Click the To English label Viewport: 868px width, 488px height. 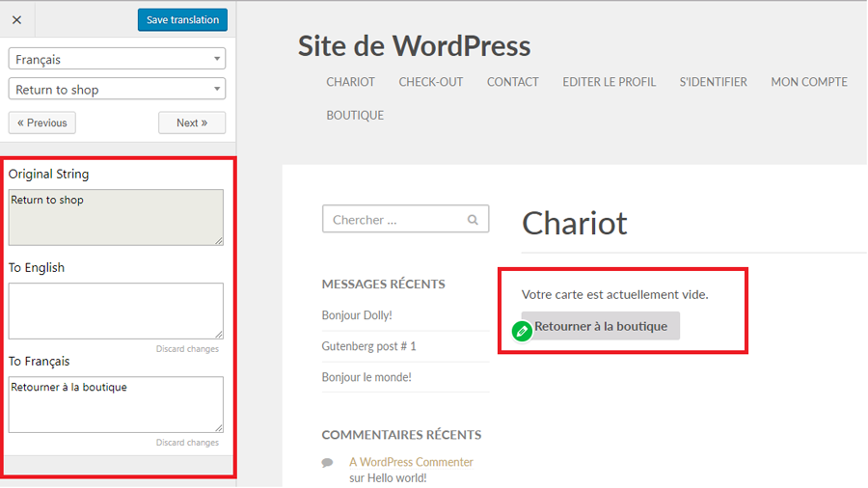click(37, 268)
